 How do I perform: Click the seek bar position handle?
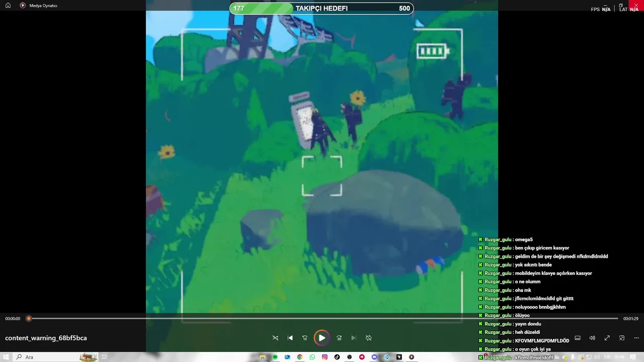29,318
